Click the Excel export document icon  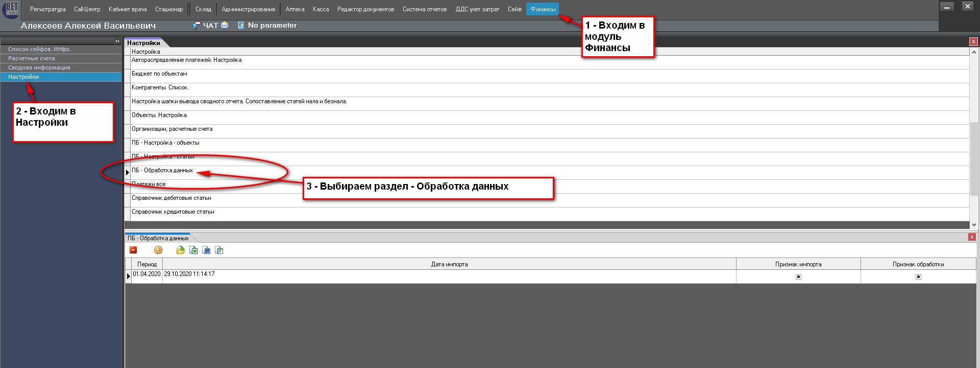point(193,250)
